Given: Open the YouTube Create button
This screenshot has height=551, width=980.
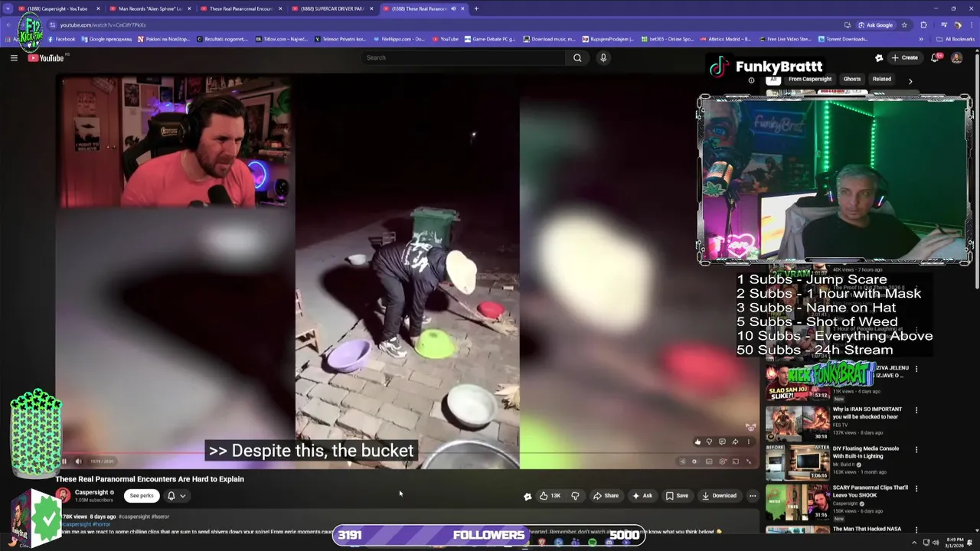Looking at the screenshot, I should tap(904, 57).
